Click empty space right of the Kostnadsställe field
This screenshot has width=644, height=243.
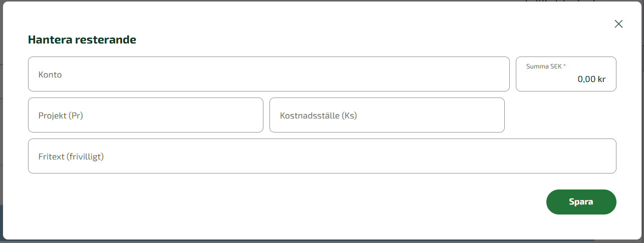tap(560, 115)
